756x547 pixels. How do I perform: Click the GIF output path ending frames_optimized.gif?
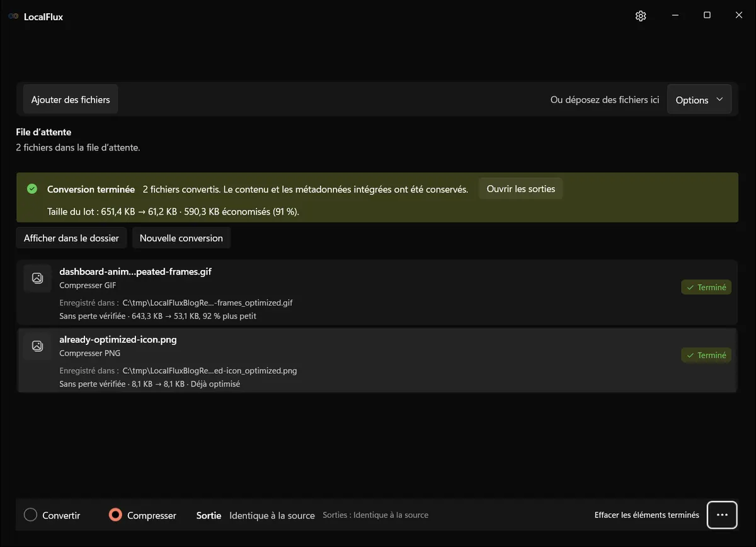pos(208,303)
